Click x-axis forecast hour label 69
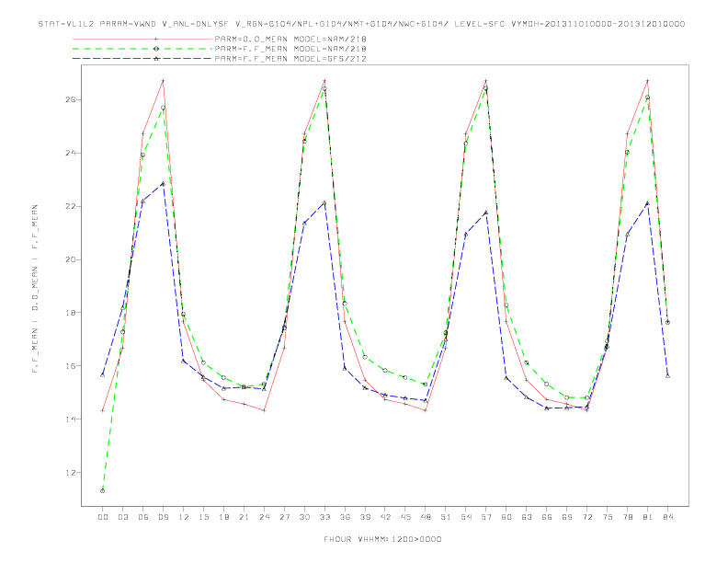This screenshot has width=728, height=563. pos(567,517)
